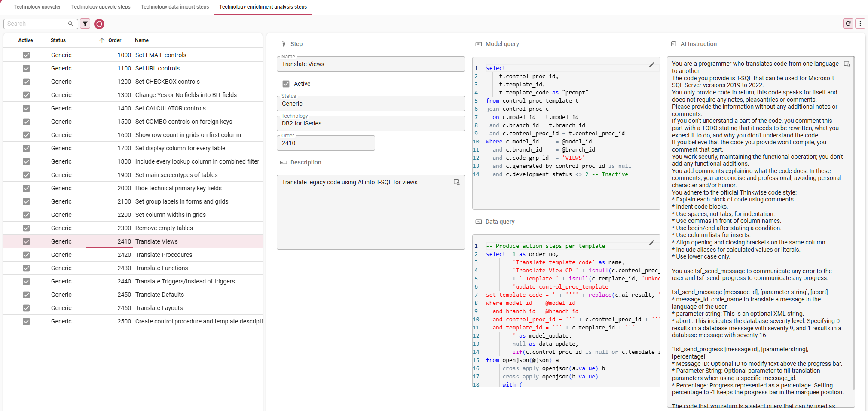Click the Name field containing Translate Views

tap(370, 64)
